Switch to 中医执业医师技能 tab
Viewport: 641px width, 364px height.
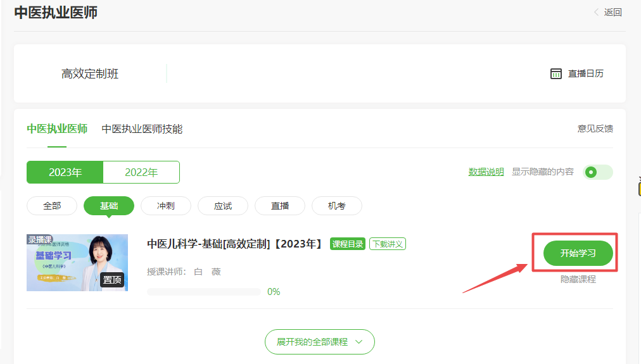point(142,129)
